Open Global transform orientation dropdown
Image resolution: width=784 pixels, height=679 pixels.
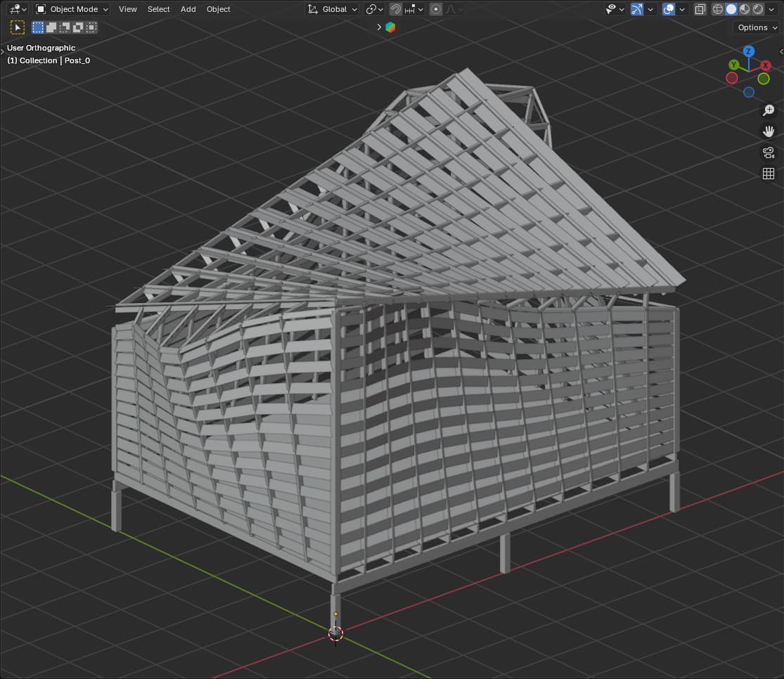click(x=333, y=9)
